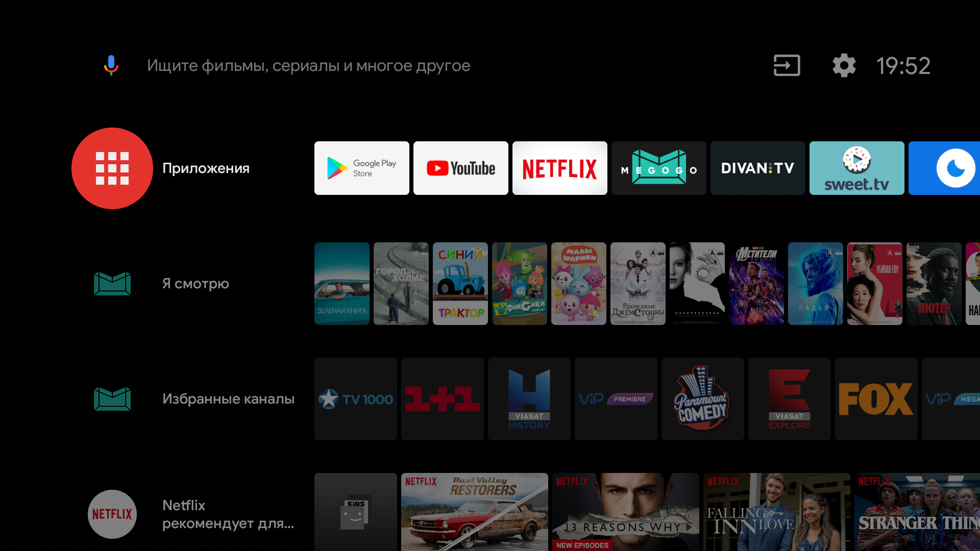Open Falling Inn Love on Netflix
The image size is (980, 551).
[777, 512]
